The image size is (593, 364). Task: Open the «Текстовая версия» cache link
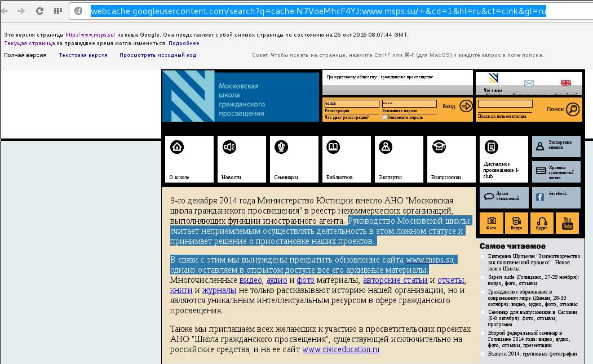(83, 55)
